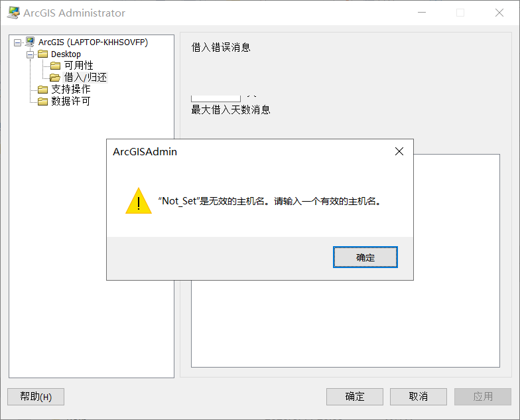Collapse the Desktop tree branch
Viewport: 520px width, 420px height.
[x=31, y=54]
